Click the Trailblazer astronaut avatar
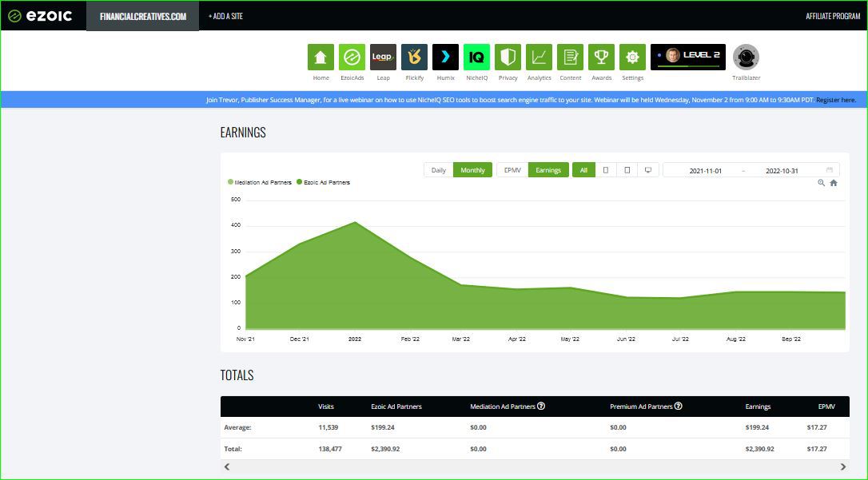 click(747, 57)
